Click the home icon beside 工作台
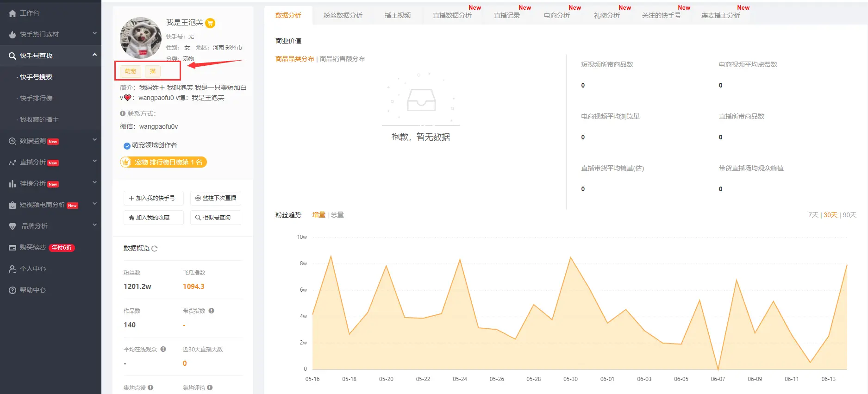 12,13
